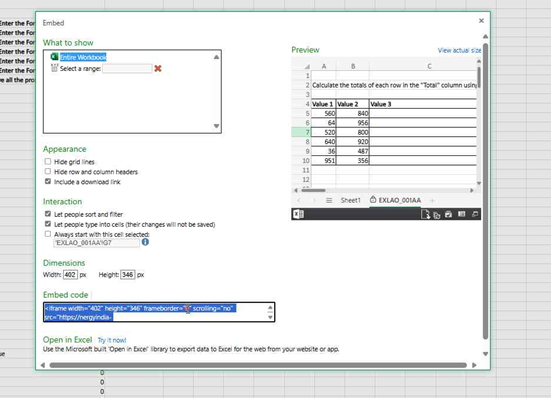The width and height of the screenshot is (551, 398).
Task: Click the View actual size link
Action: pyautogui.click(x=459, y=50)
